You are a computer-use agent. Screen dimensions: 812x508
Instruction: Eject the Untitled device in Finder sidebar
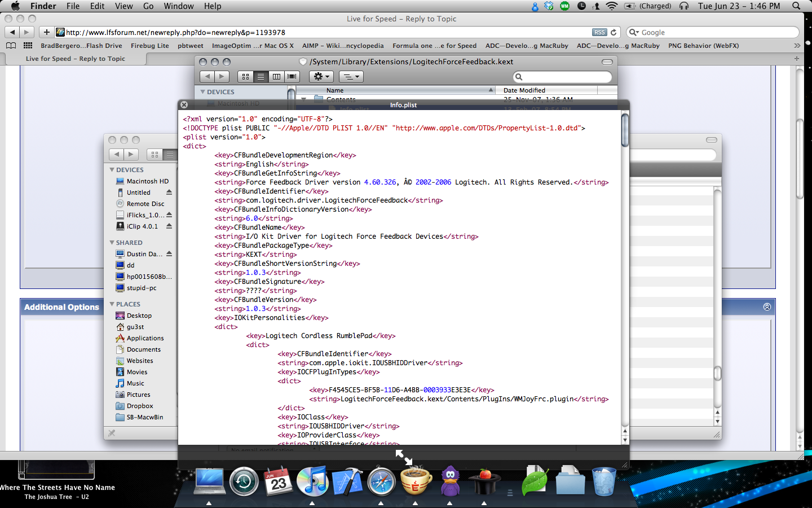(169, 192)
